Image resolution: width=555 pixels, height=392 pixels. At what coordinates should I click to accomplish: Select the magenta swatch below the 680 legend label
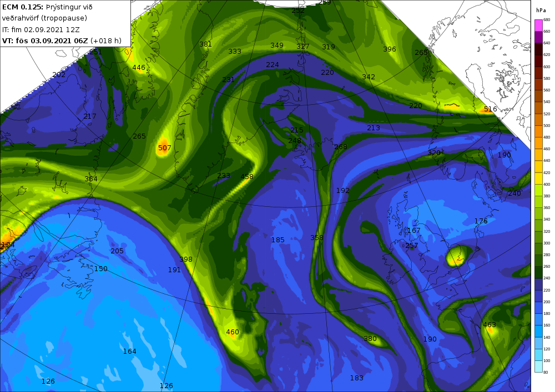(538, 26)
